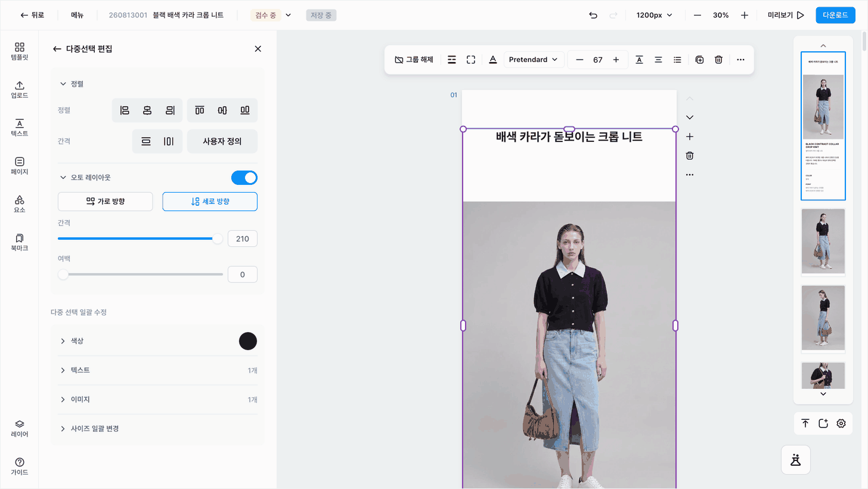The height and width of the screenshot is (489, 868).
Task: Expand the 이미지 bulk edit row
Action: (158, 400)
